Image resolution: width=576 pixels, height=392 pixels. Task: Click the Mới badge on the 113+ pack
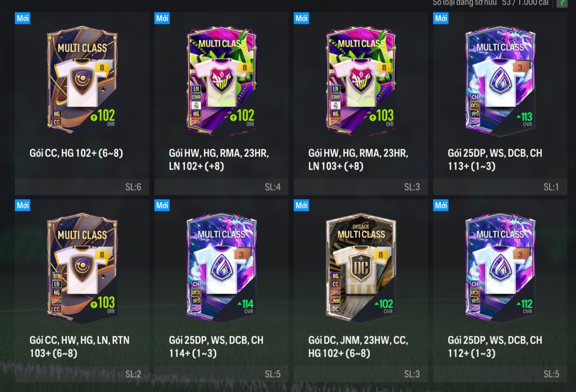441,18
